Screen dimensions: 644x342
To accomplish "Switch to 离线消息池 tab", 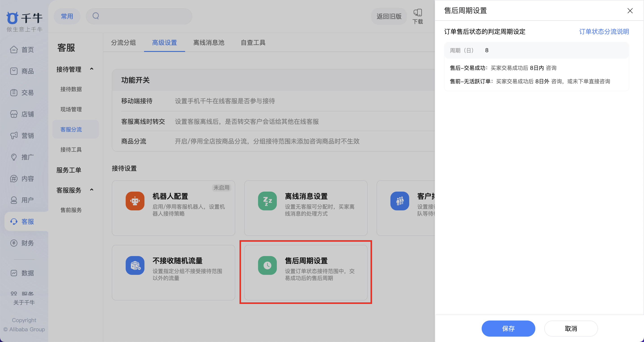I will 209,43.
